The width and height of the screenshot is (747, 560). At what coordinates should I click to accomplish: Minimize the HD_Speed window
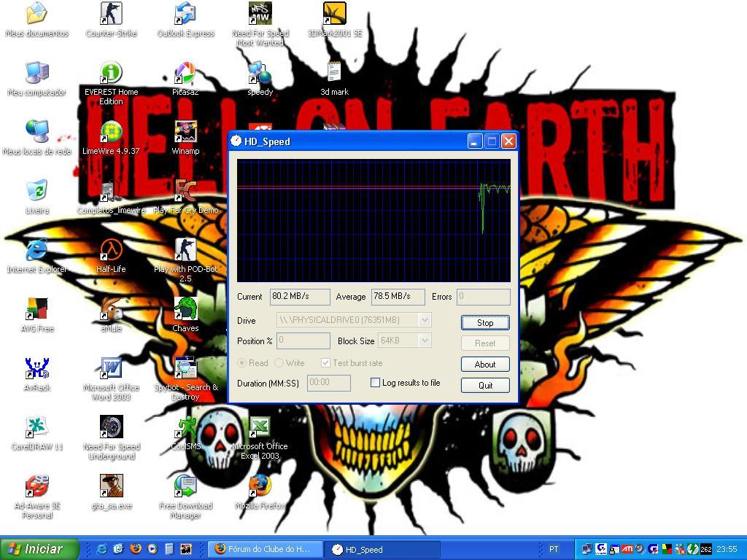click(x=474, y=141)
